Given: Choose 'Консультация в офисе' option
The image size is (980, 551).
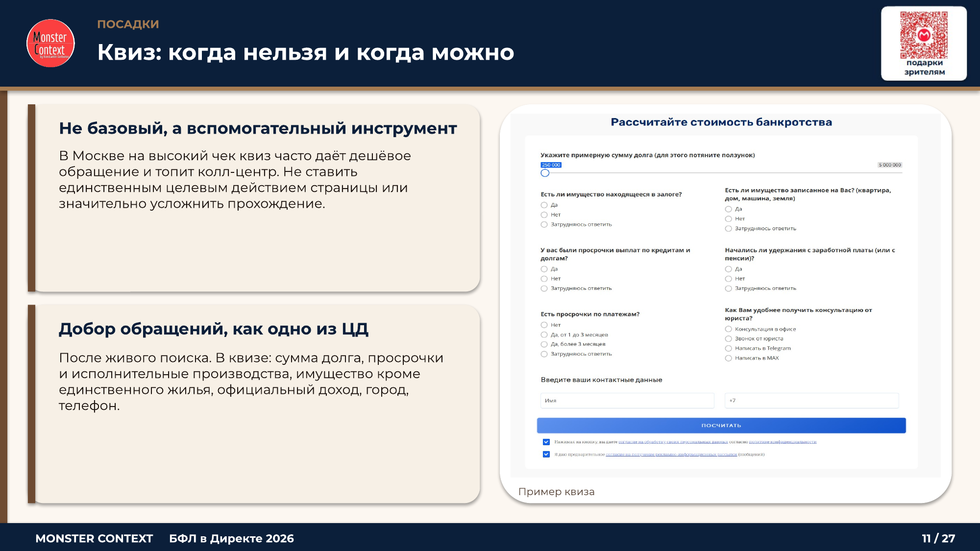Looking at the screenshot, I should coord(728,329).
